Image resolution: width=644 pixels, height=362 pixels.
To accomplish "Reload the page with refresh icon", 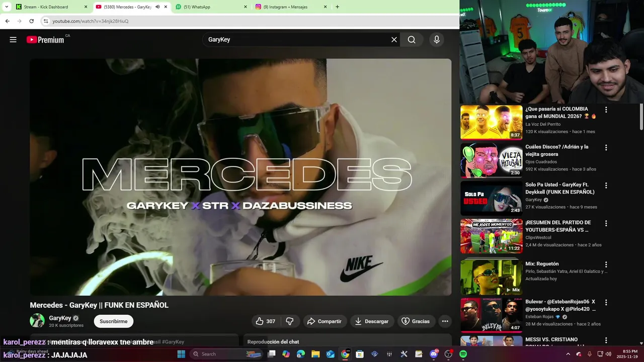I will [x=31, y=21].
